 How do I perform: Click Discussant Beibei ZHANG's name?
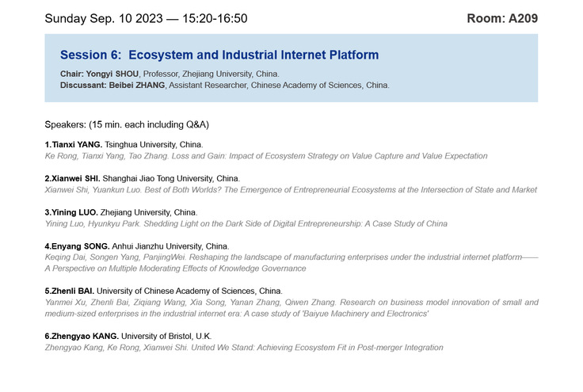pos(136,86)
